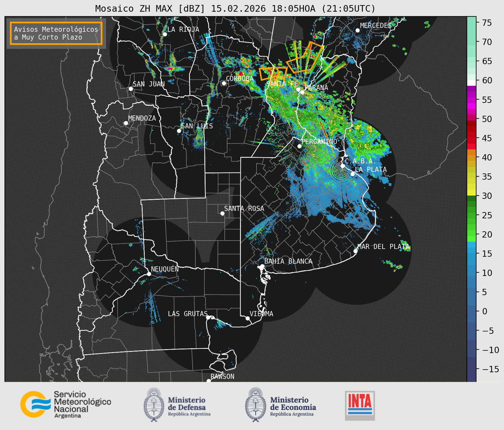This screenshot has height=430, width=504.
Task: Click the Avisos Meteorológicos a Muy Corto Plazo box
Action: click(56, 33)
